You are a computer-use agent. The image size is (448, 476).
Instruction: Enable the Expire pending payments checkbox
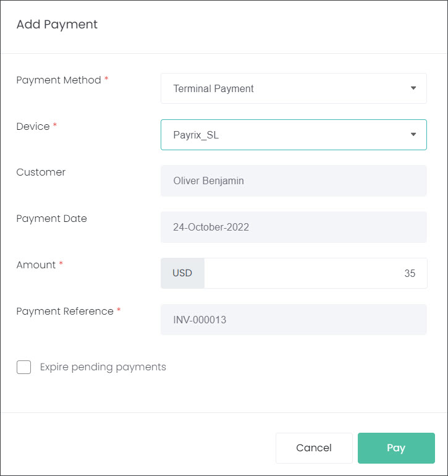click(x=23, y=367)
